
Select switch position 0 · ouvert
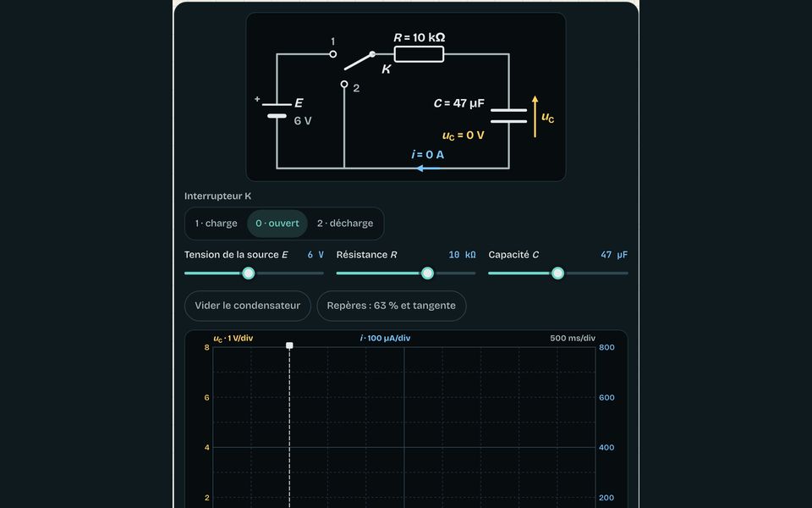click(x=277, y=224)
